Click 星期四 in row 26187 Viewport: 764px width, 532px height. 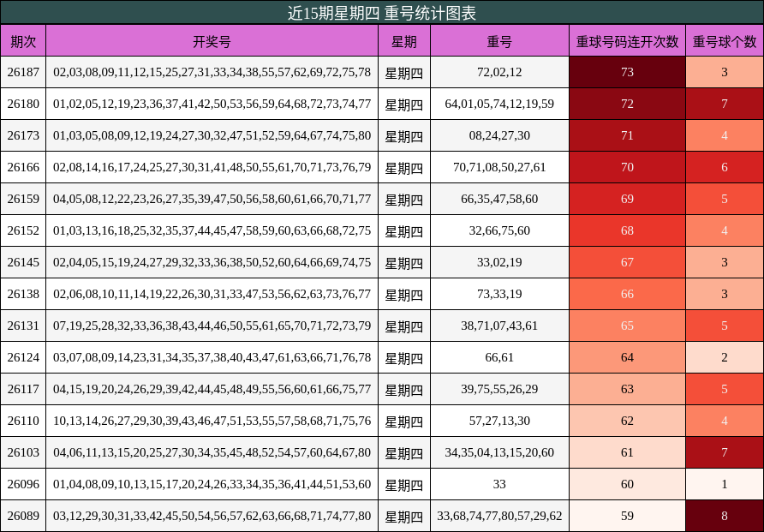(x=404, y=73)
